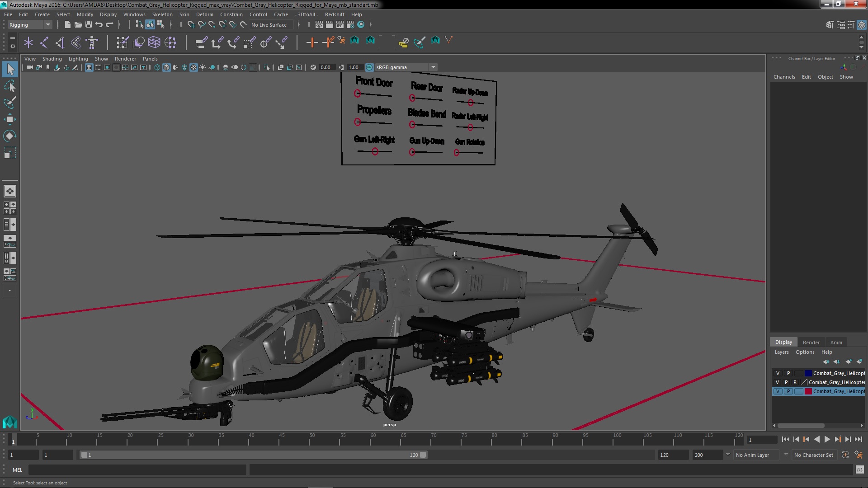
Task: Open the Script Editor icon
Action: [859, 470]
